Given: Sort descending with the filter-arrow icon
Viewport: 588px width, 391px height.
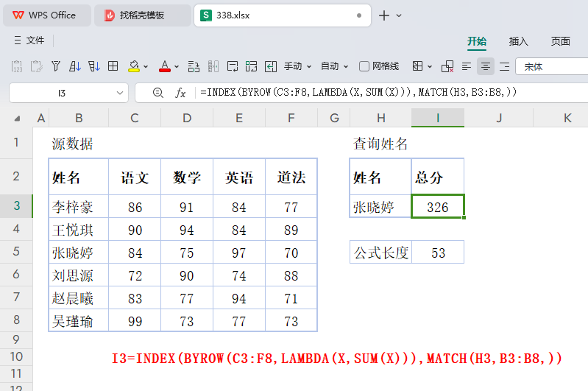Looking at the screenshot, I should (x=93, y=66).
